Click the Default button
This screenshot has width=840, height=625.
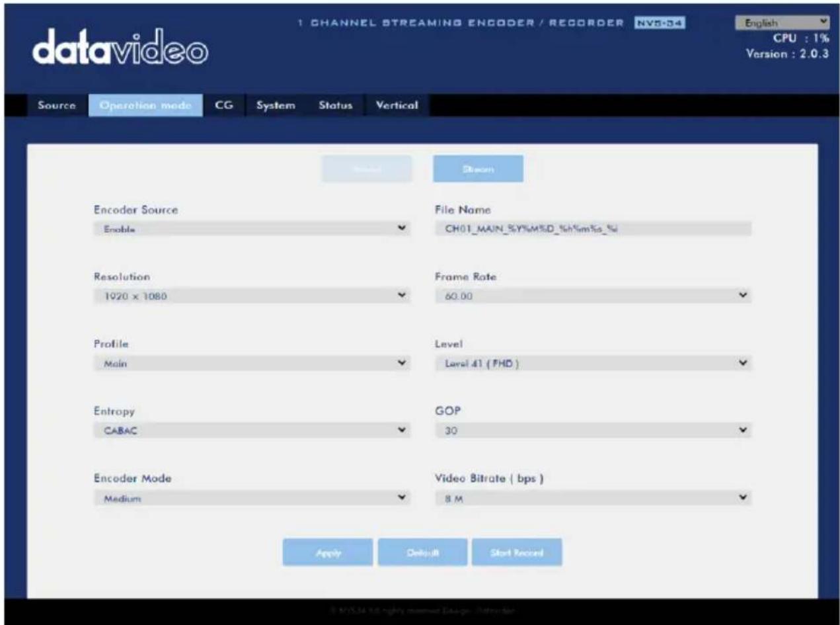(x=422, y=552)
